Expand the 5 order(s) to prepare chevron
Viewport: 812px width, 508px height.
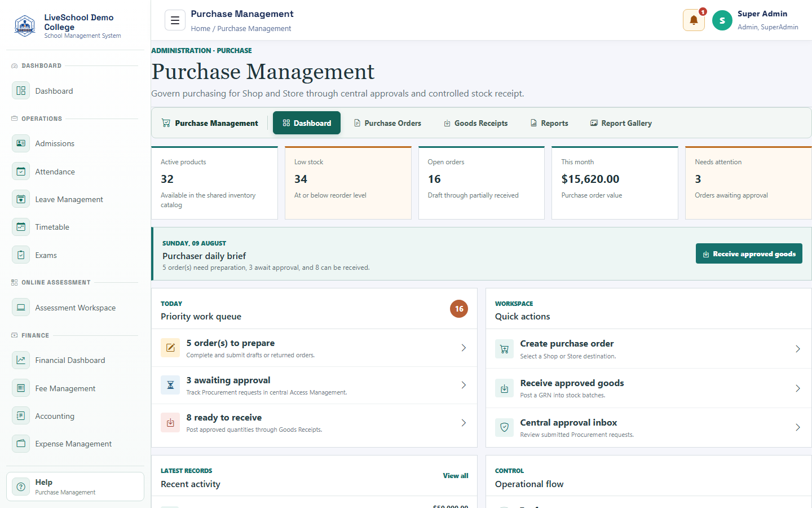464,348
